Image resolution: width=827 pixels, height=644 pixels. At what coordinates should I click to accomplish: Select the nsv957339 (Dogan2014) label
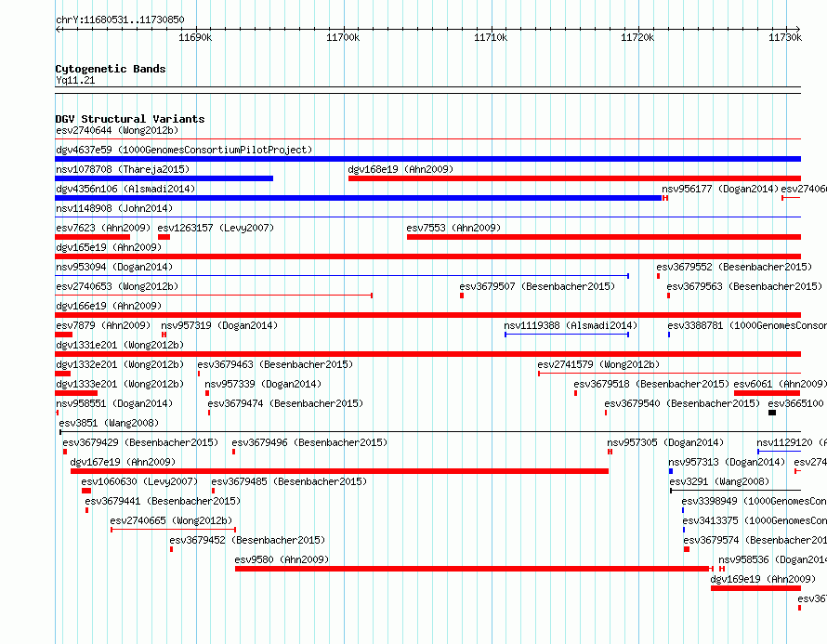263,384
